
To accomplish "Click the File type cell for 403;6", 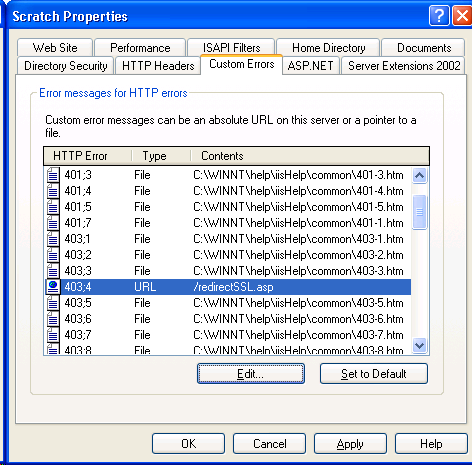I will [142, 319].
